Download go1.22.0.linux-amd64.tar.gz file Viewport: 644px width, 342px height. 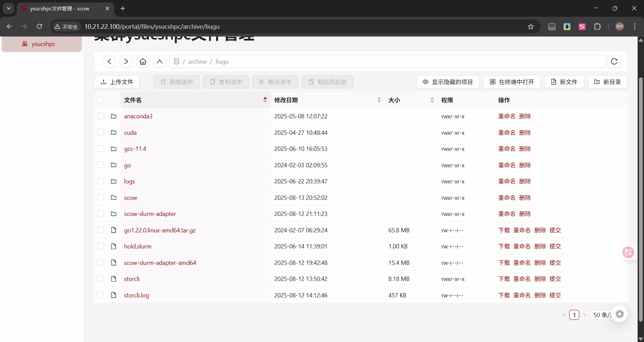click(504, 230)
